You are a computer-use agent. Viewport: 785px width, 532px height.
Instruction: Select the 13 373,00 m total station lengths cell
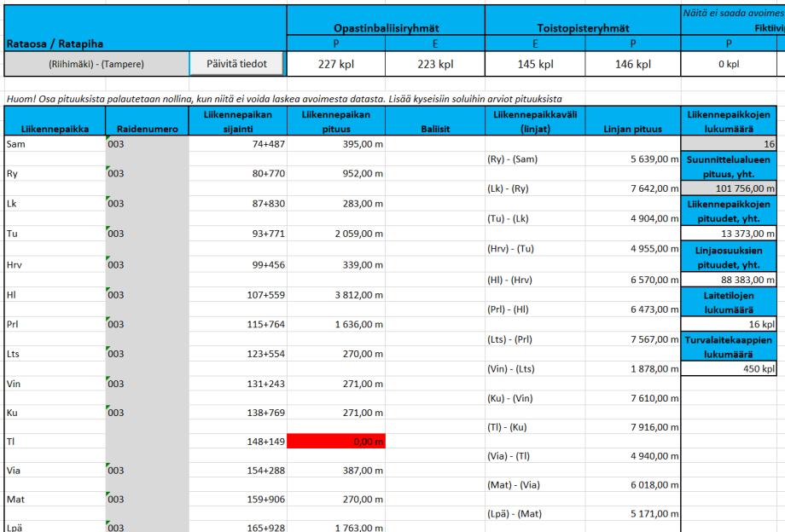[x=729, y=234]
